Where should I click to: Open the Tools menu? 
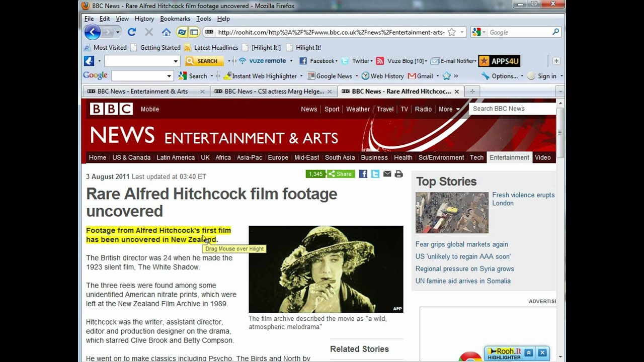click(204, 19)
